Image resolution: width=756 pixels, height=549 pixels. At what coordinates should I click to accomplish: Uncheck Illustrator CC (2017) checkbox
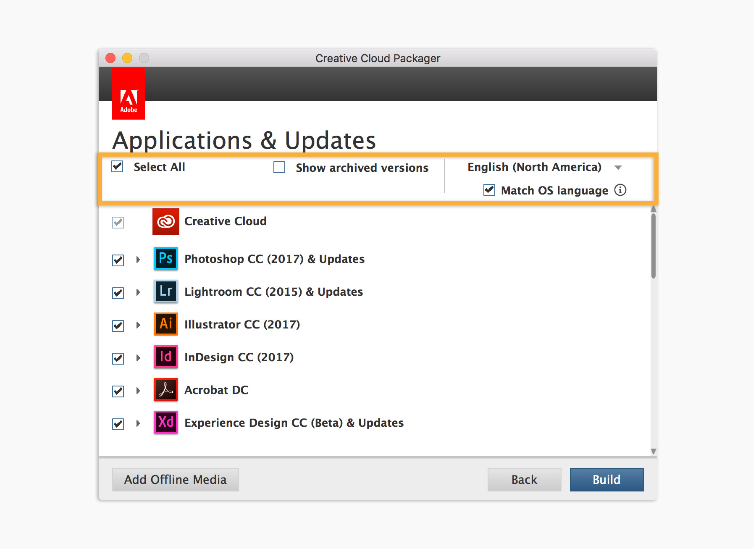118,326
